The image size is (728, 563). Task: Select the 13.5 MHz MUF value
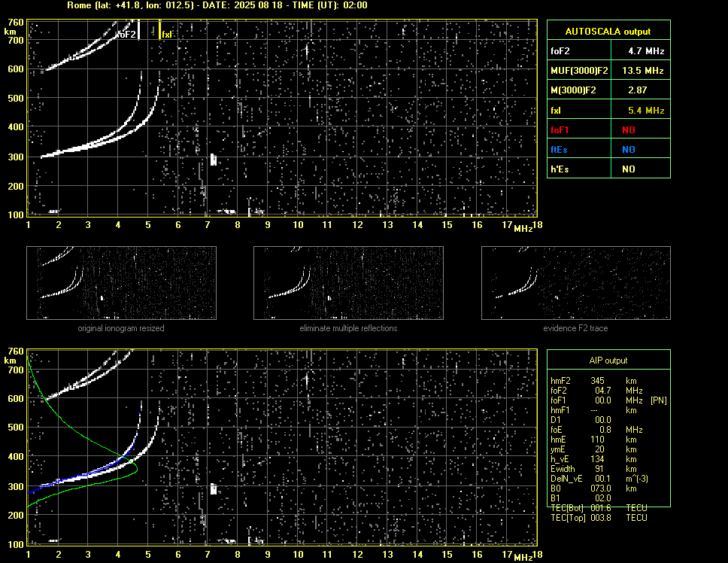click(642, 71)
